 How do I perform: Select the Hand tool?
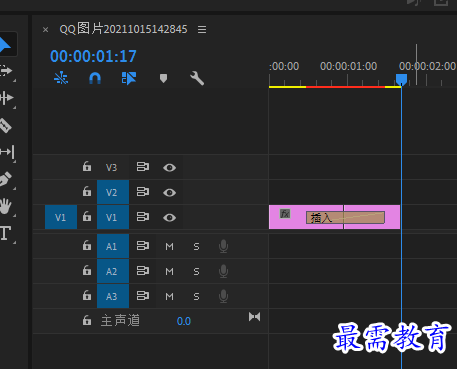tap(5, 206)
